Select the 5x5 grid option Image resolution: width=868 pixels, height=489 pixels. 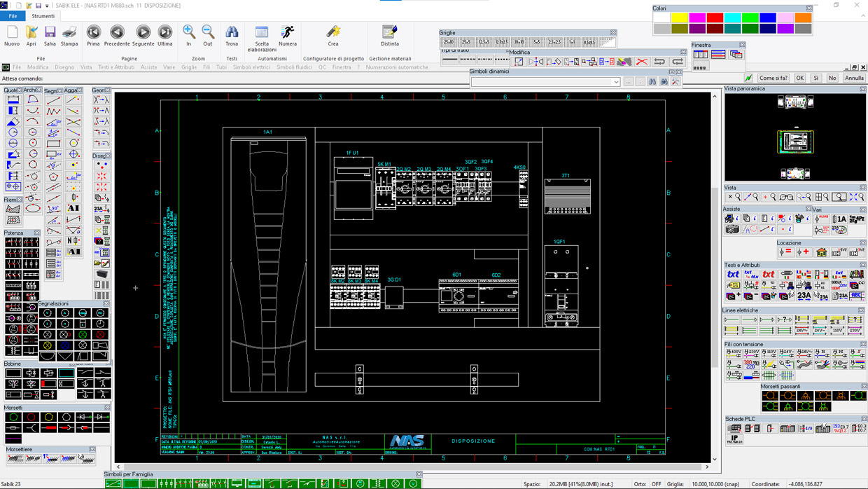[x=536, y=43]
